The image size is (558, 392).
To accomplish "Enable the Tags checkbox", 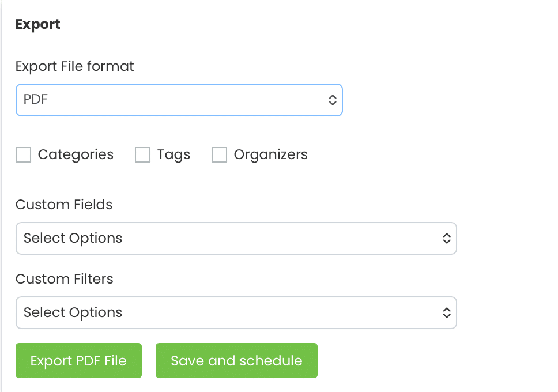I will coord(142,154).
